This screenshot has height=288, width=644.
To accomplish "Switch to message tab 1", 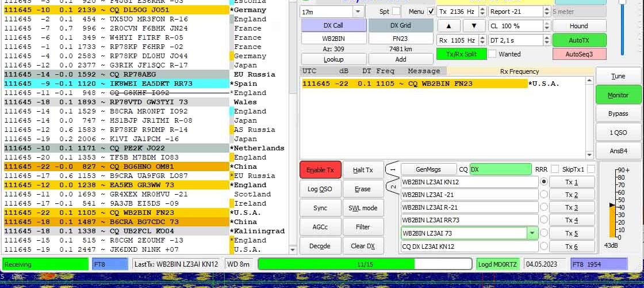I will coord(393,170).
